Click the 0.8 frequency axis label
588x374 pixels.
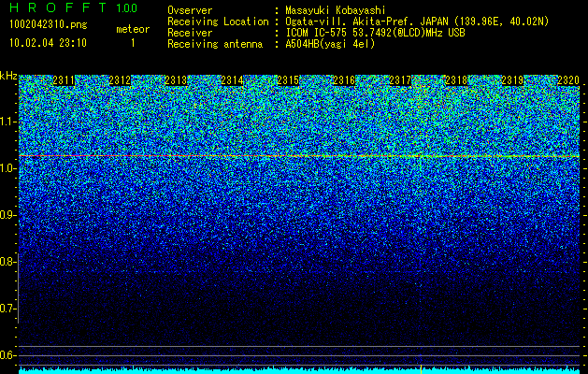click(7, 262)
